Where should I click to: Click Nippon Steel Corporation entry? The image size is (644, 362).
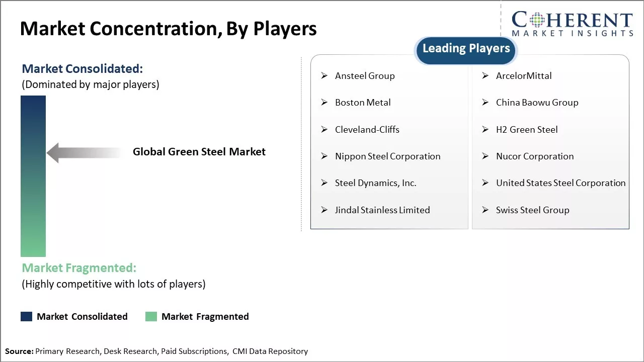(x=387, y=156)
